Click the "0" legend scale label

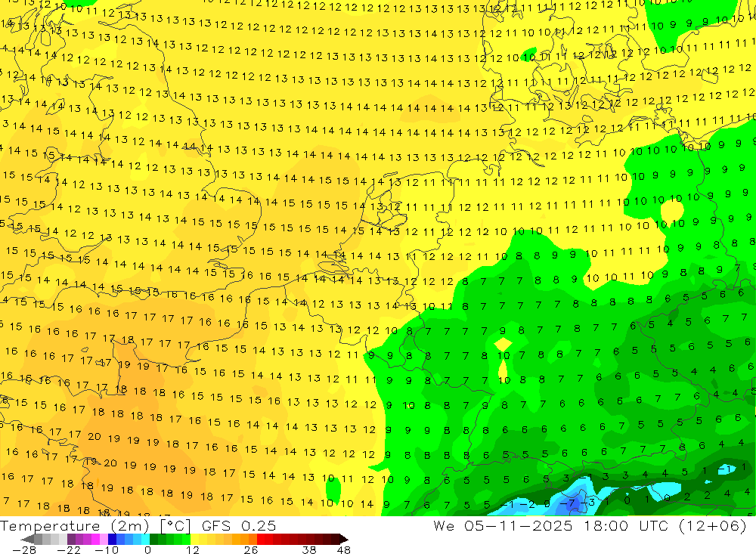(x=147, y=550)
